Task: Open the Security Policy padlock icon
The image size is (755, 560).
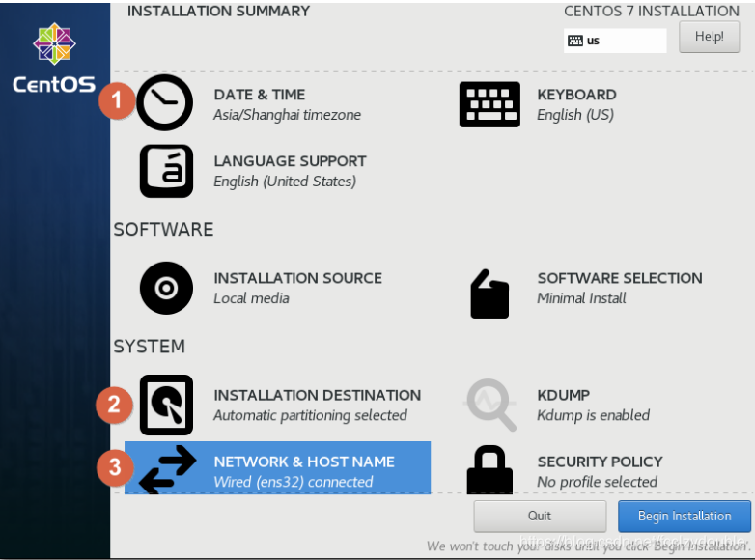Action: [x=489, y=469]
